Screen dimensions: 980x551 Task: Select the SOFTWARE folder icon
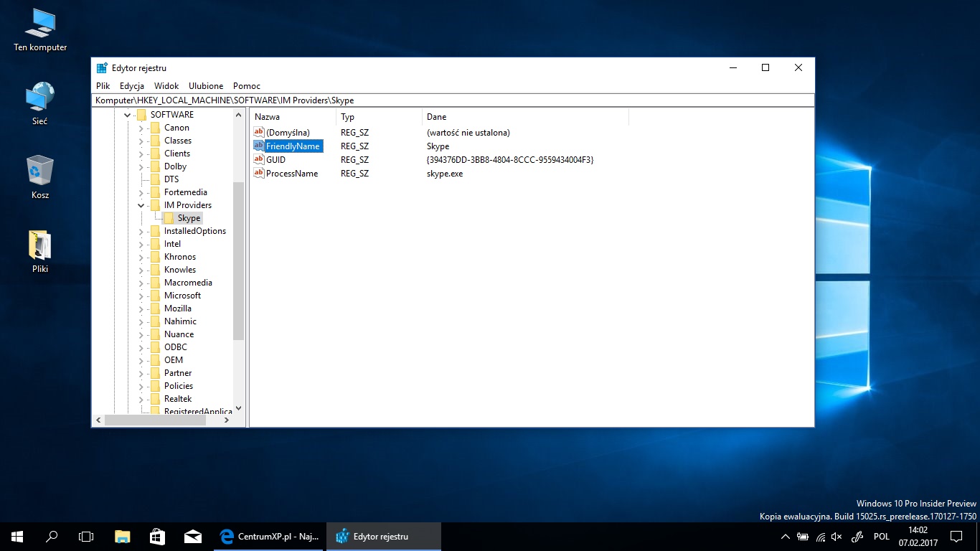pos(141,115)
